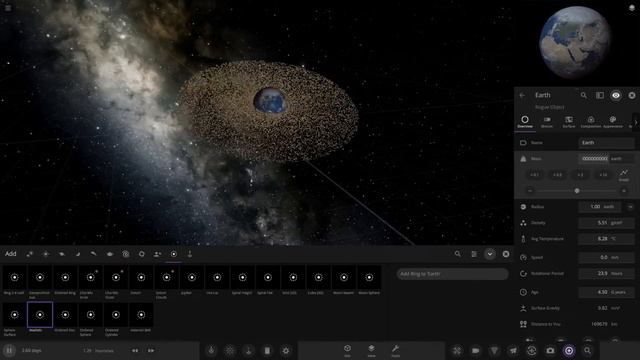Screen dimensions: 640x360
Task: Open the settings gear in bottom toolbar
Action: pos(286,351)
